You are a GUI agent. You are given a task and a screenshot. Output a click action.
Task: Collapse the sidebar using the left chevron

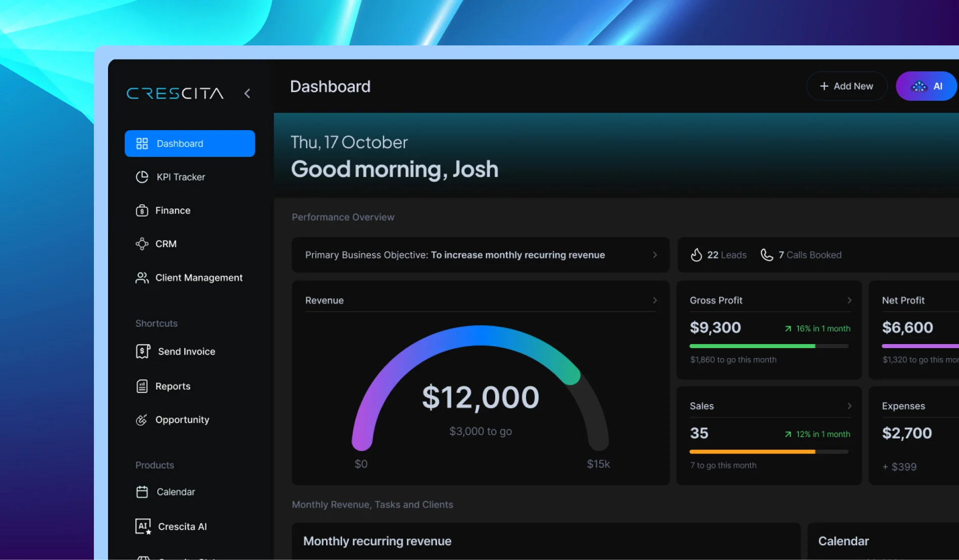point(247,93)
